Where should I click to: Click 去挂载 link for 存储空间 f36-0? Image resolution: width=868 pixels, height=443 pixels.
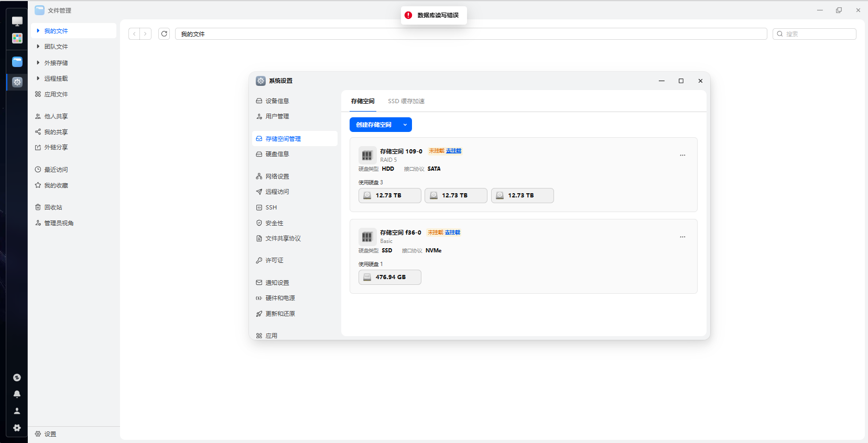(x=453, y=232)
